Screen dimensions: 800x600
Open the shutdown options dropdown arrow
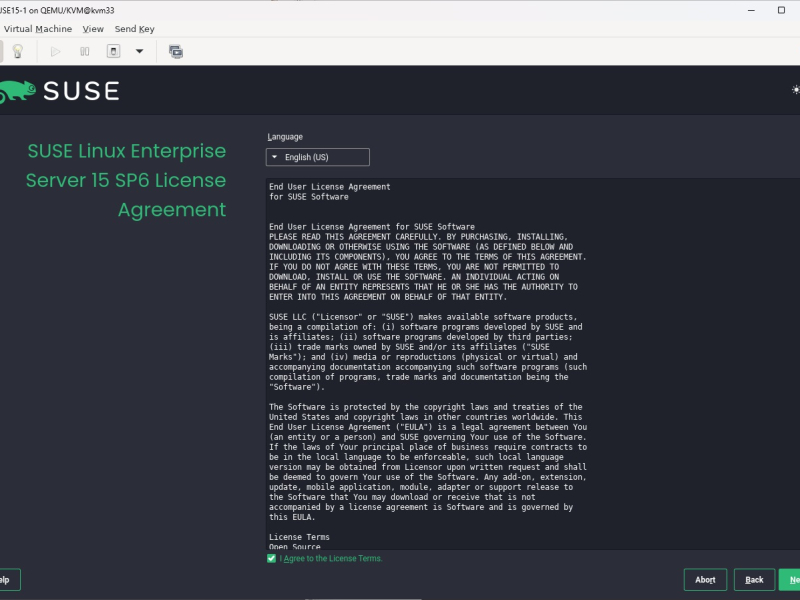click(x=139, y=52)
